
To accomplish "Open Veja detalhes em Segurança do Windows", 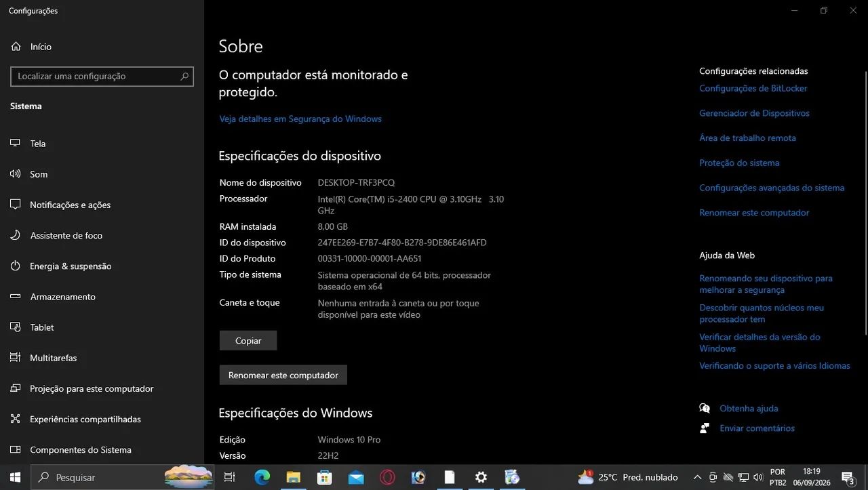I will click(x=300, y=119).
